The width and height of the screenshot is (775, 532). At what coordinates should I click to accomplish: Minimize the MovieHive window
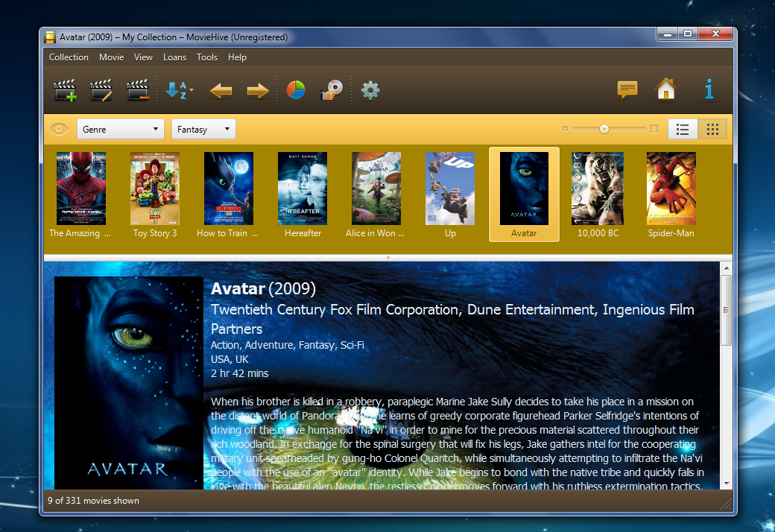(x=668, y=34)
